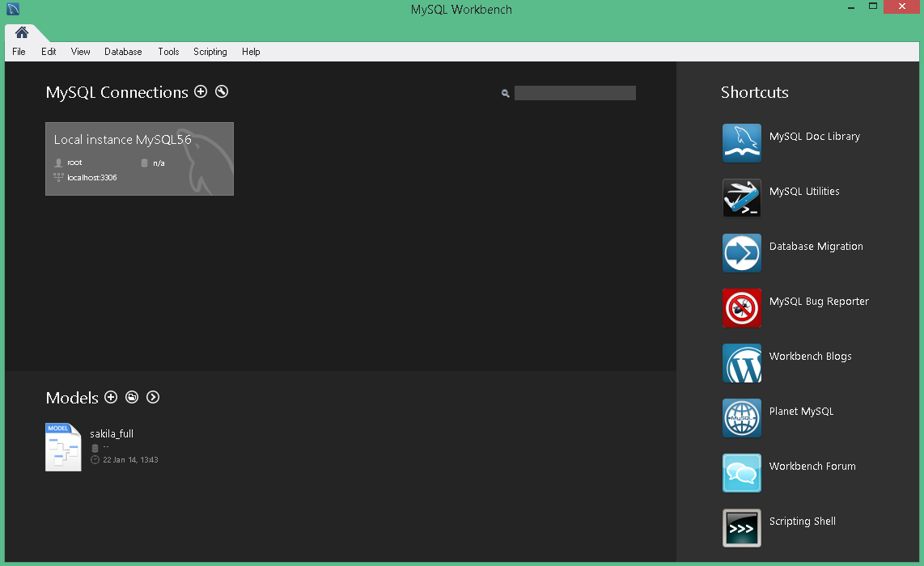
Task: Expand the Models arrow options button
Action: coord(153,397)
